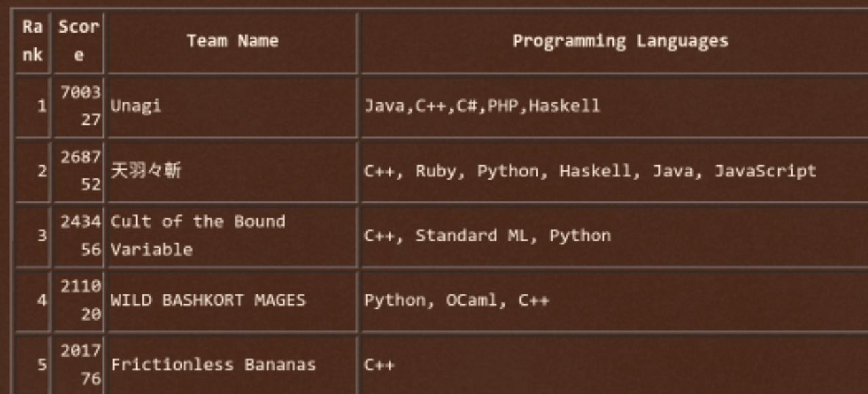
Task: Select the rank cell for Frictionless Bananas
Action: pos(33,365)
